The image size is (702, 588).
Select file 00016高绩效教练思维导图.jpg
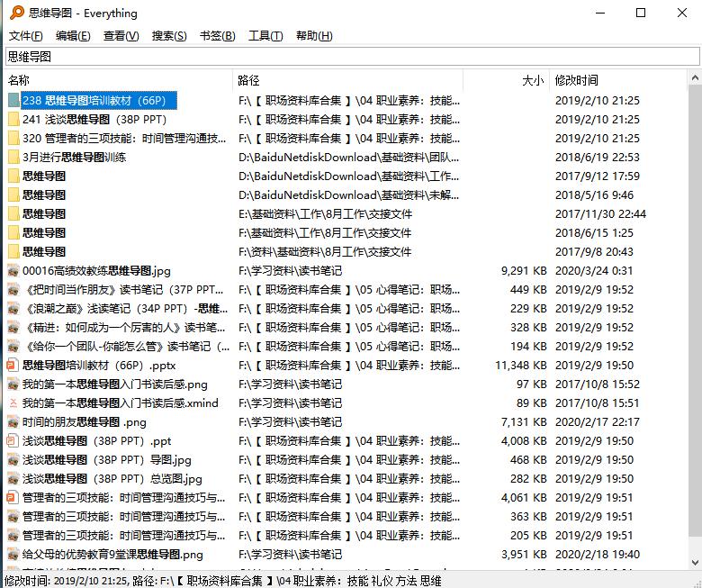coord(96,270)
